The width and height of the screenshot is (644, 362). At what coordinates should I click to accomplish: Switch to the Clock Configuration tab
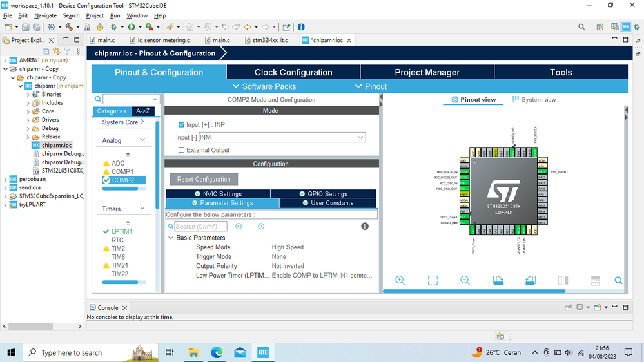coord(293,72)
